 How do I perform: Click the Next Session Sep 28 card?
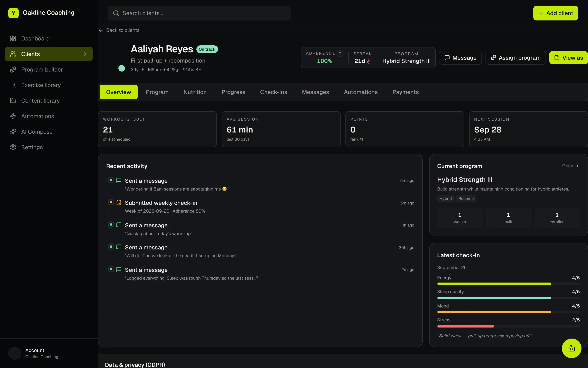click(x=528, y=129)
